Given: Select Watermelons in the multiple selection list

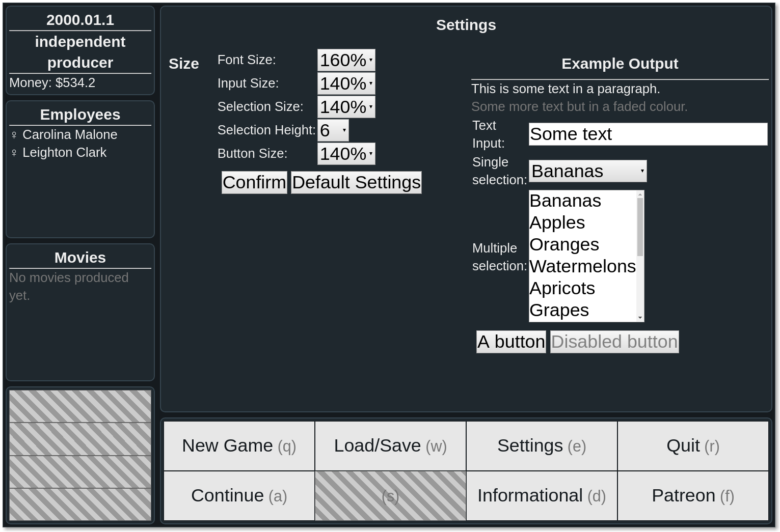Looking at the screenshot, I should tap(582, 266).
